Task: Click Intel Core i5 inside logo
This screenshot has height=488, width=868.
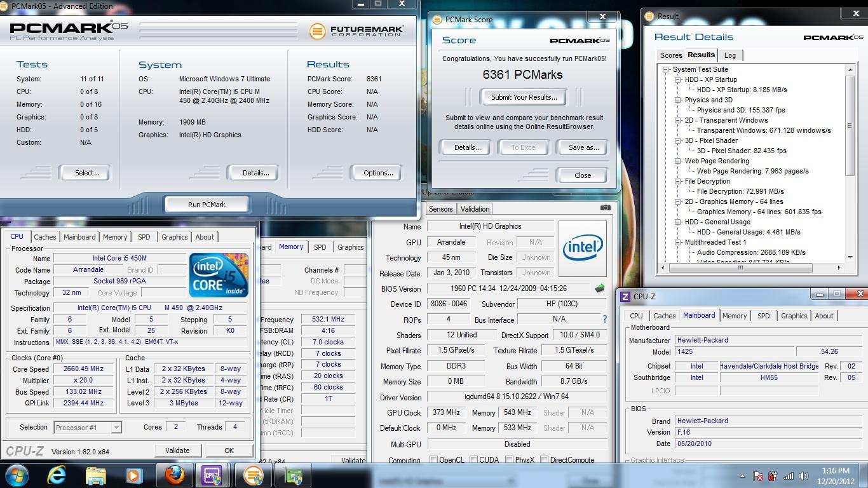Action: pyautogui.click(x=219, y=274)
